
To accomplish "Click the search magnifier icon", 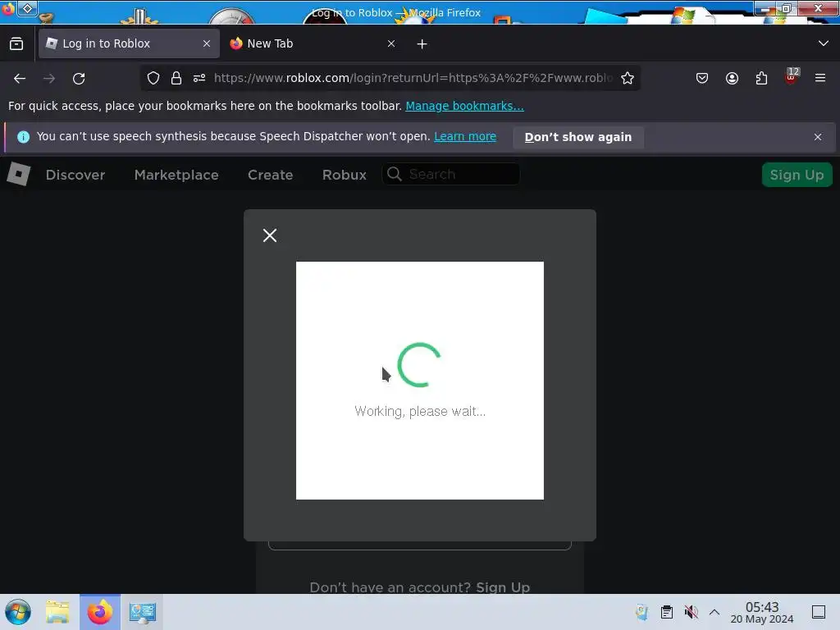I will 395,174.
